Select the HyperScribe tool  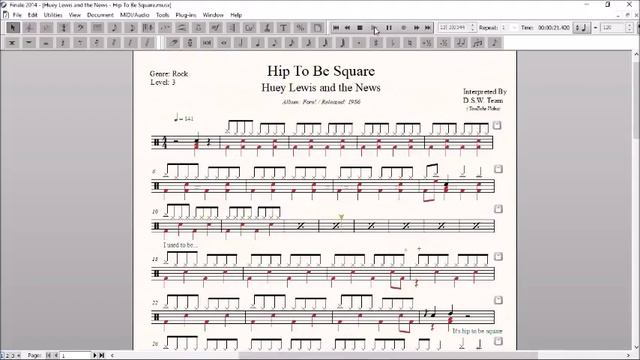[148, 28]
